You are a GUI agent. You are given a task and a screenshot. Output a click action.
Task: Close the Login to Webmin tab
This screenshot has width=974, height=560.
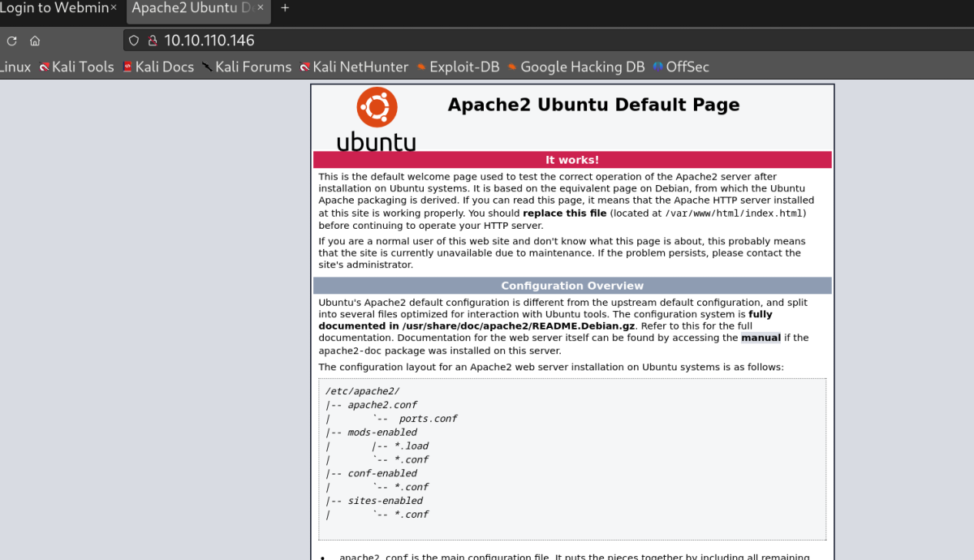[x=114, y=8]
